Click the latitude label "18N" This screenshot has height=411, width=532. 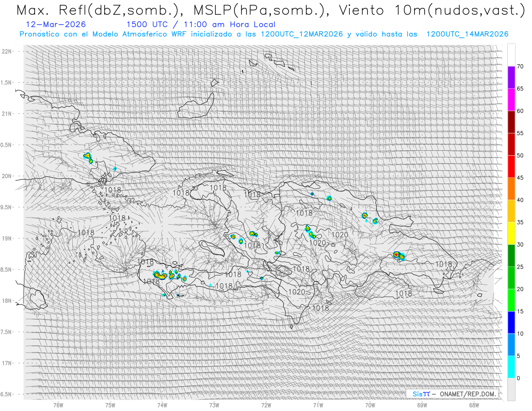coord(8,301)
